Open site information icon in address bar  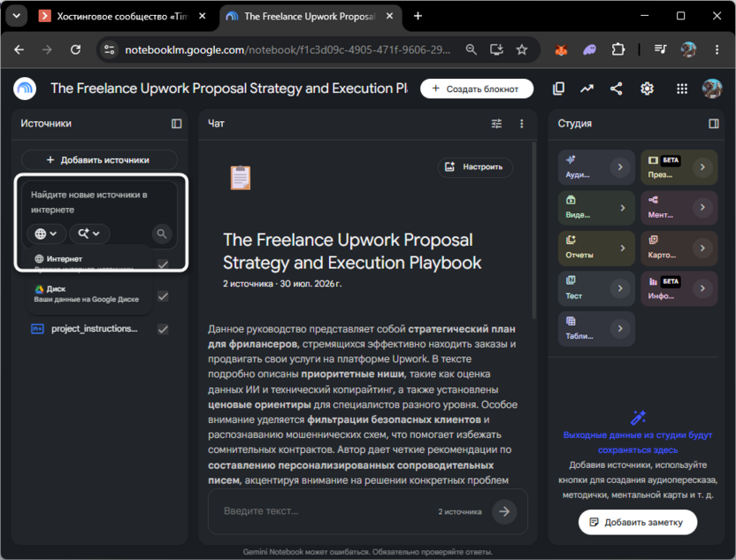[x=110, y=50]
